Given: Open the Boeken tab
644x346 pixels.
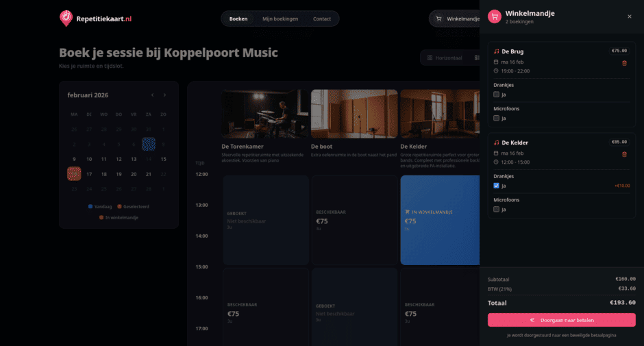Looking at the screenshot, I should 238,19.
